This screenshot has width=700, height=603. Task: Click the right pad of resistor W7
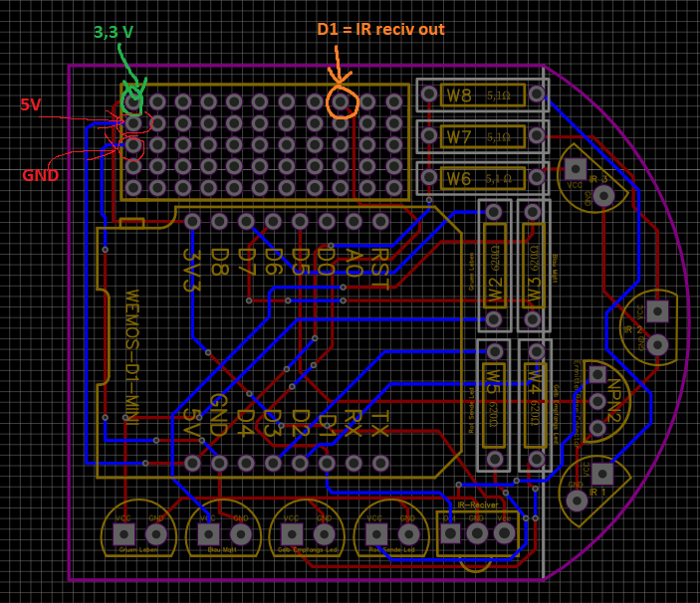536,135
